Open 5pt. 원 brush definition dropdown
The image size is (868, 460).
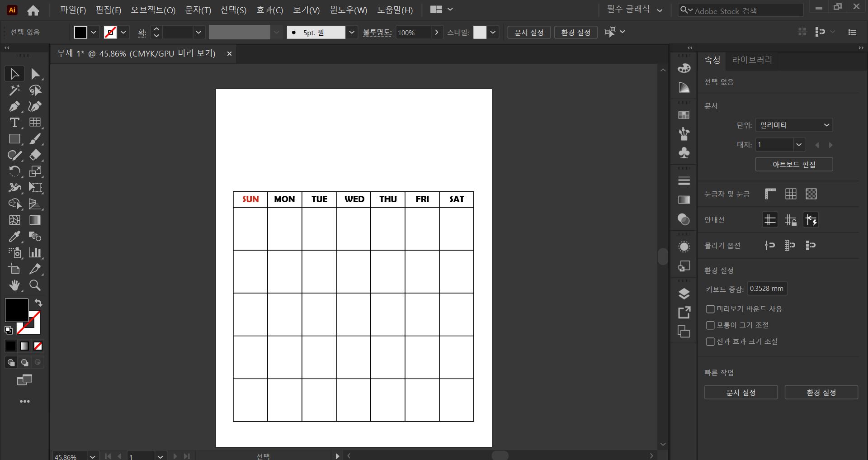(x=351, y=32)
